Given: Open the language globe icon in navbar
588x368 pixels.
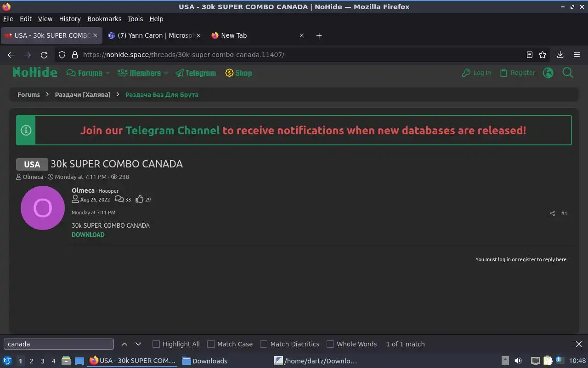Looking at the screenshot, I should 548,73.
